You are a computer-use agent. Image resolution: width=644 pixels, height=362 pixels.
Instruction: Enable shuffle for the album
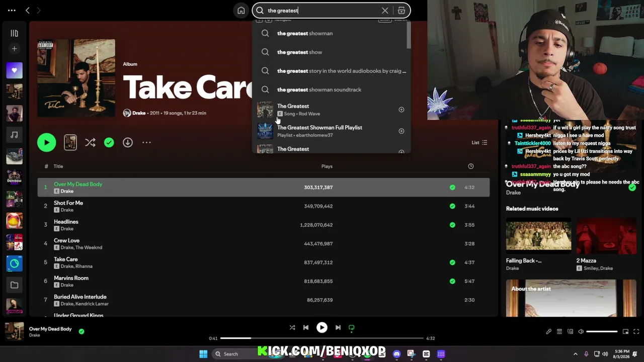[90, 143]
